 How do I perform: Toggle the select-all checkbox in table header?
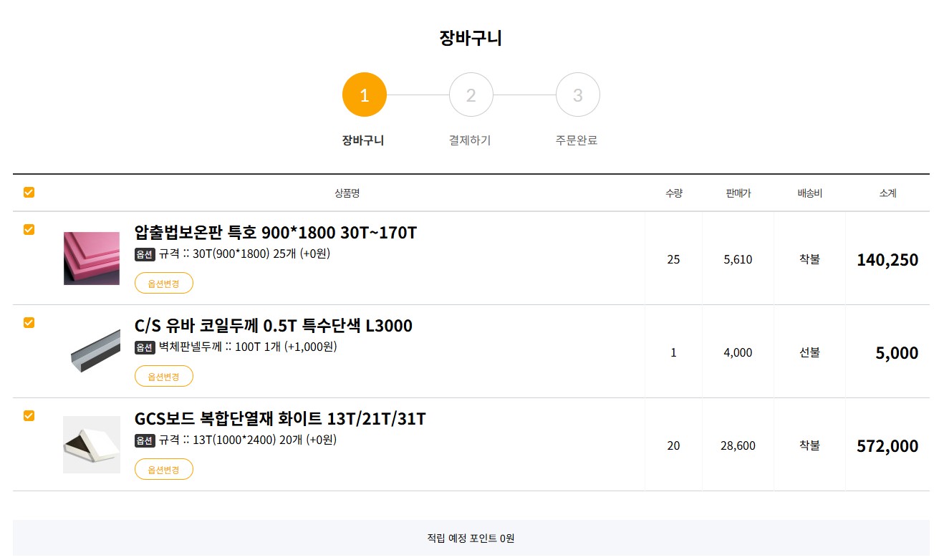tap(29, 193)
